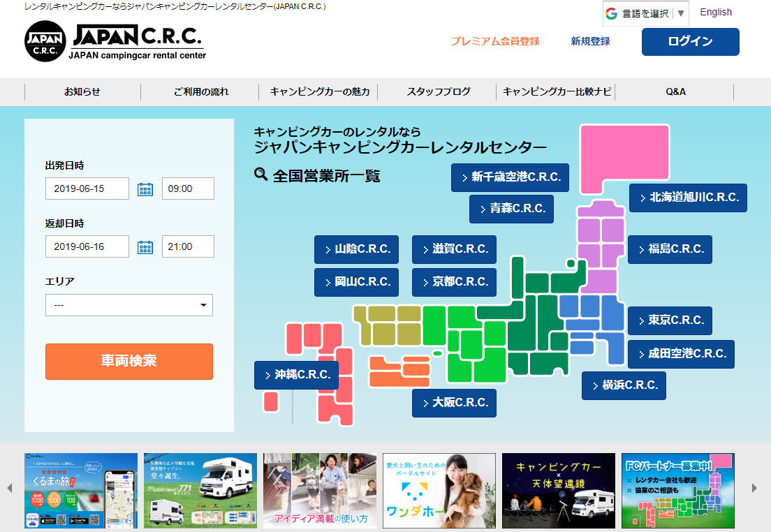
Task: Switch the site to English
Action: (x=716, y=12)
